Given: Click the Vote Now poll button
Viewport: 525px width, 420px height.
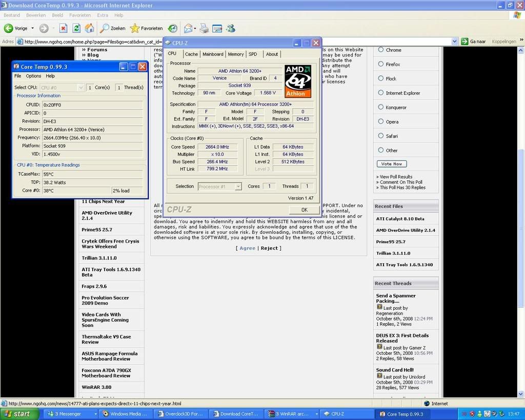Looking at the screenshot, I should (392, 164).
